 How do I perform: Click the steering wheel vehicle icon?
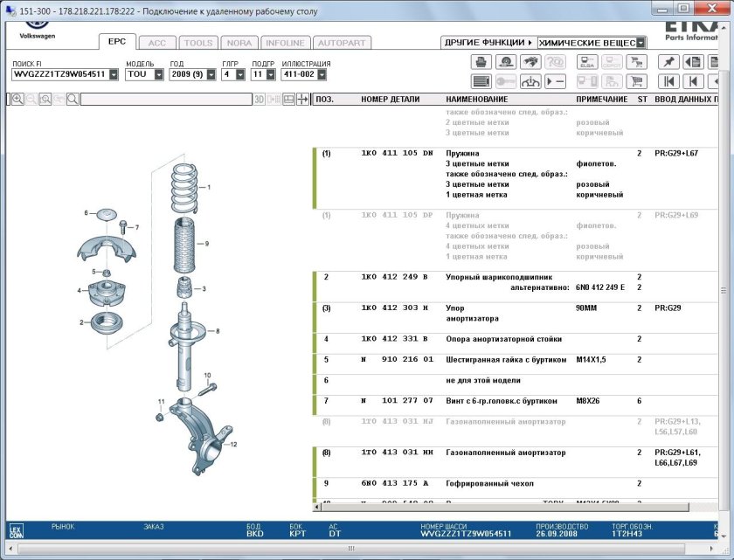point(530,81)
